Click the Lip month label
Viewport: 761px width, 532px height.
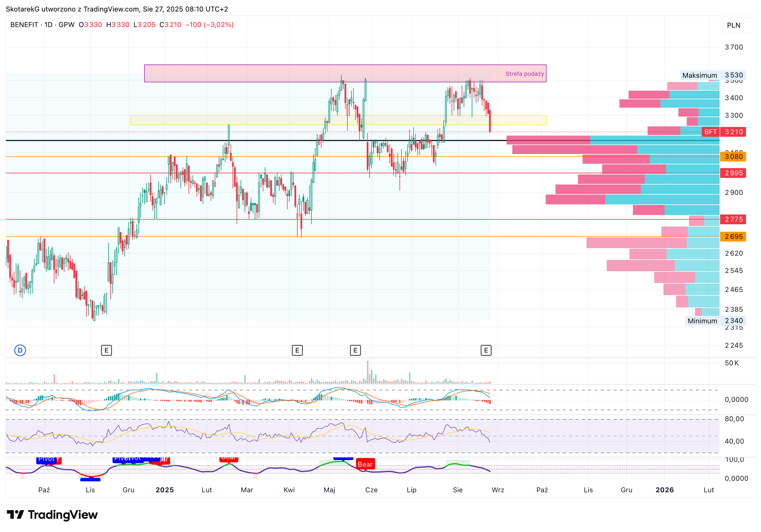point(411,490)
